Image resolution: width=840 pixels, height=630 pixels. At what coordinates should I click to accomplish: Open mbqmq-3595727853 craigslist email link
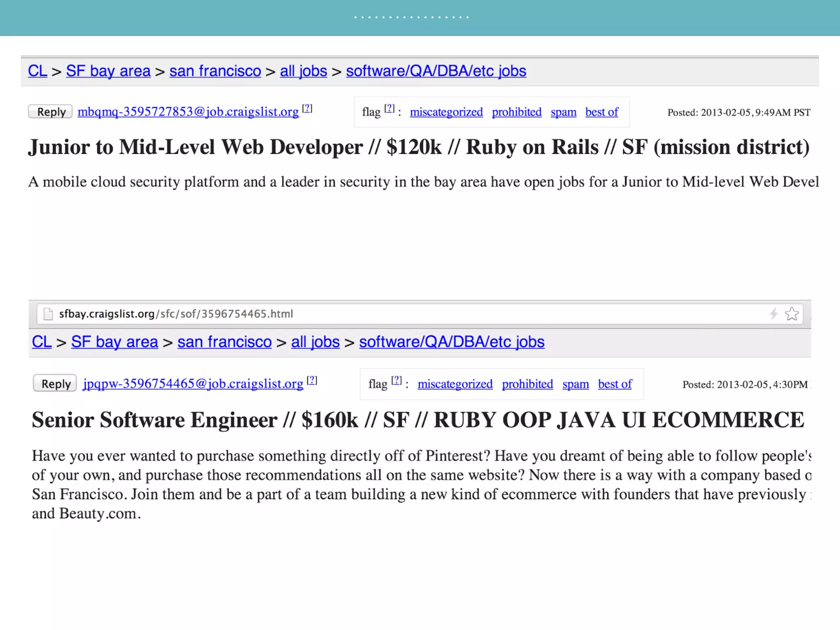coord(188,112)
